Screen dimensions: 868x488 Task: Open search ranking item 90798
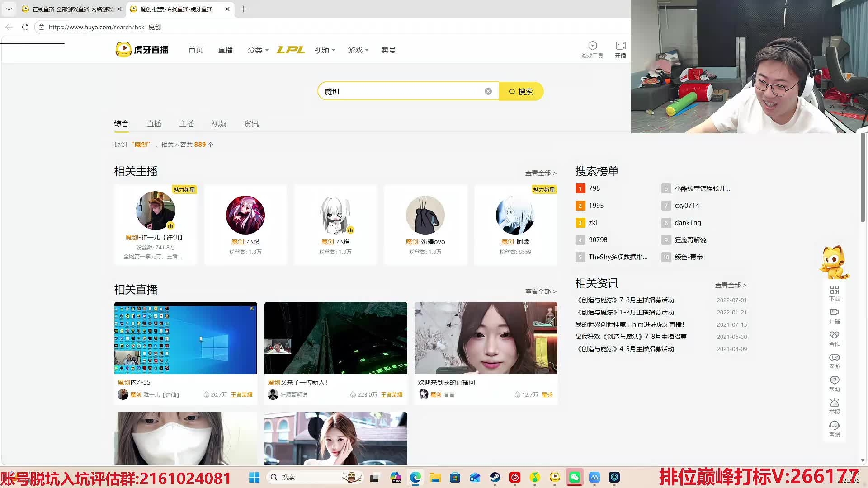(x=598, y=240)
